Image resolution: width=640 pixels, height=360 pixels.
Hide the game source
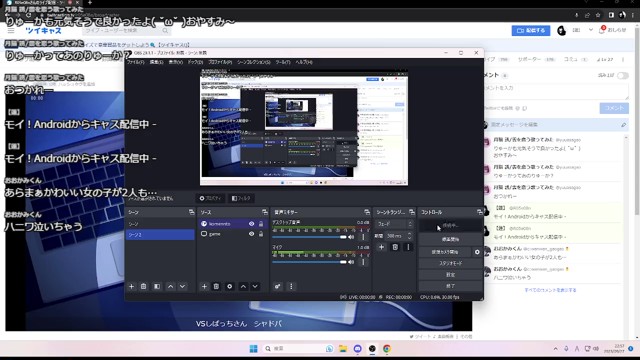tap(251, 234)
